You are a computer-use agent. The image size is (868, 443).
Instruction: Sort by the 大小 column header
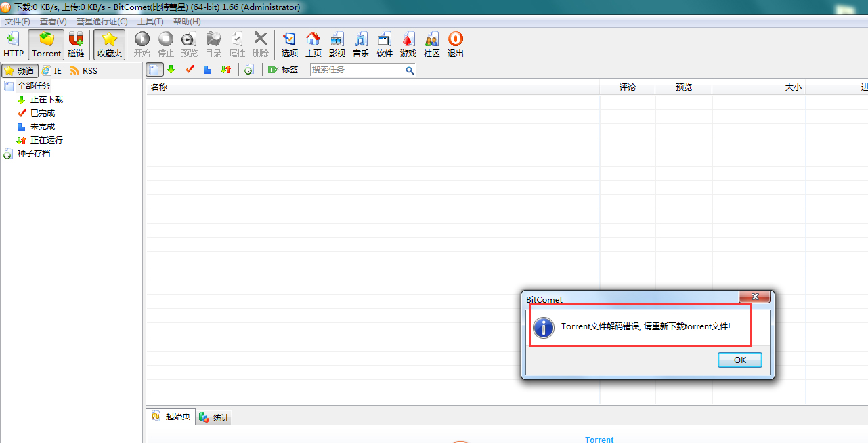coord(759,87)
